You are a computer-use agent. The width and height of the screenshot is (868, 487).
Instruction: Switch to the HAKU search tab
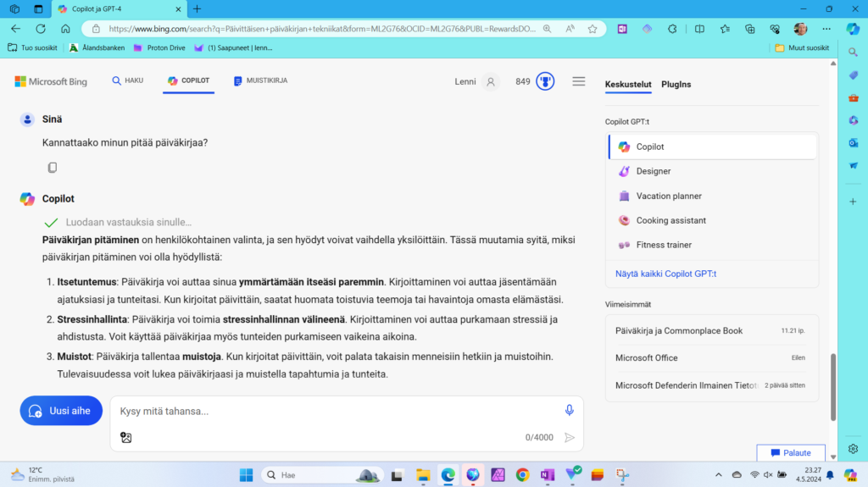click(128, 80)
